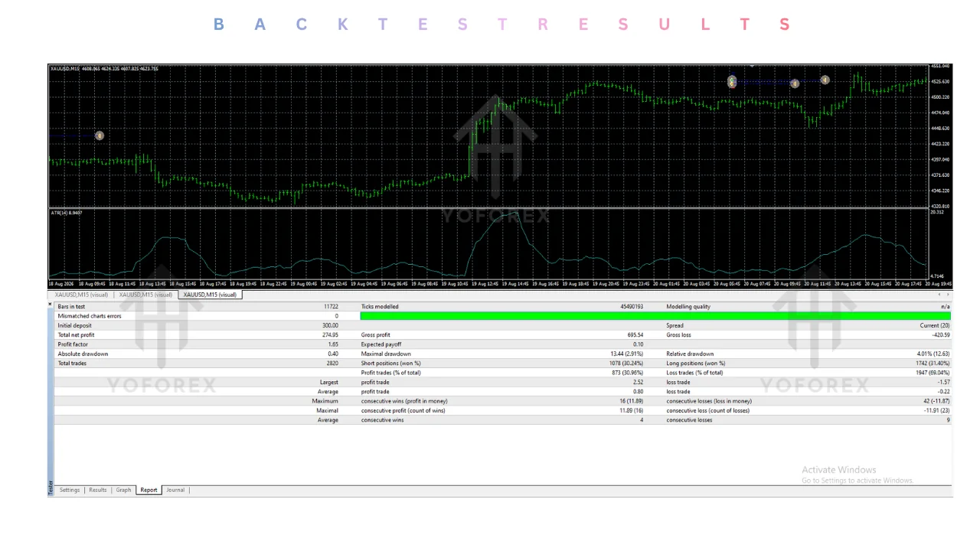The image size is (980, 551).
Task: Click the 'Expected payoff' label
Action: (x=380, y=344)
